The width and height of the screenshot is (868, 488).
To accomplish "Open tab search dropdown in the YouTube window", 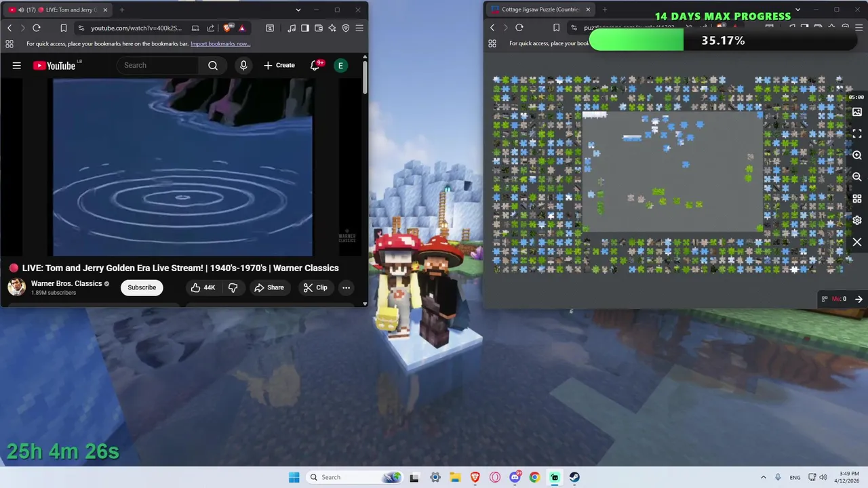I will [298, 10].
